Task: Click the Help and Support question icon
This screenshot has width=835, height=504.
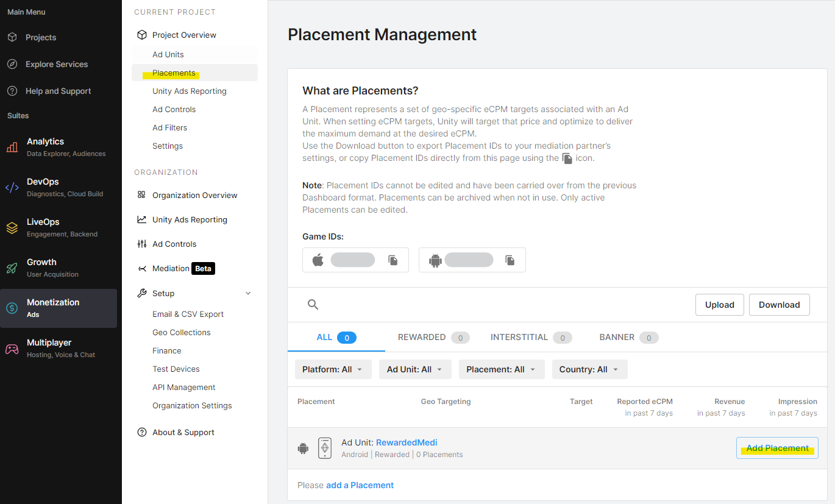Action: click(x=12, y=91)
